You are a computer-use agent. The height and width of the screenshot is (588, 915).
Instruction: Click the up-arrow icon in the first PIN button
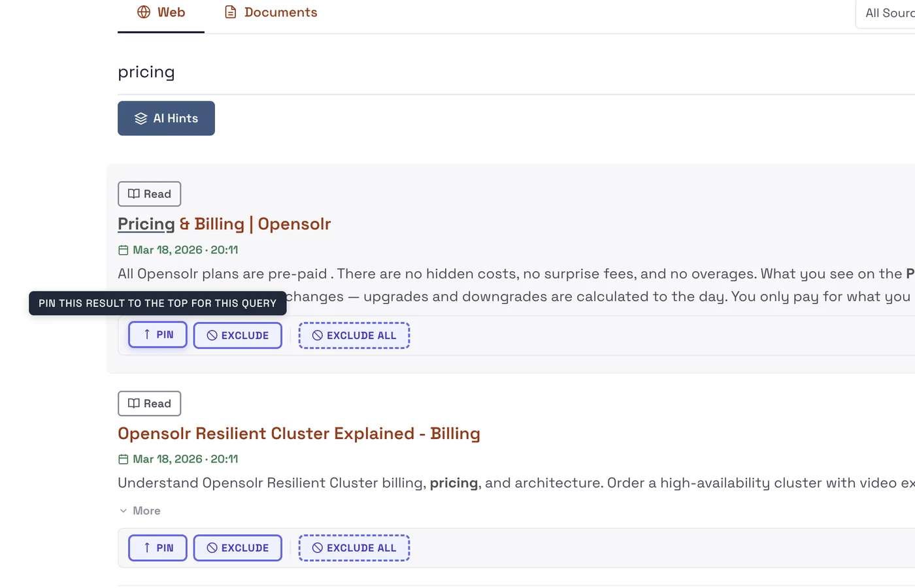pyautogui.click(x=146, y=334)
